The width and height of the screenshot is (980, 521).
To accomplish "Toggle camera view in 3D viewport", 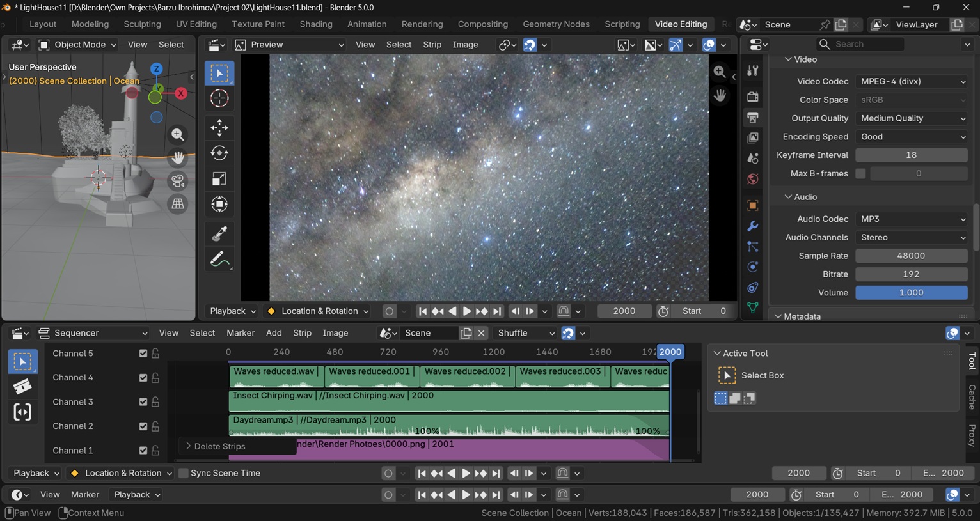I will (x=178, y=181).
